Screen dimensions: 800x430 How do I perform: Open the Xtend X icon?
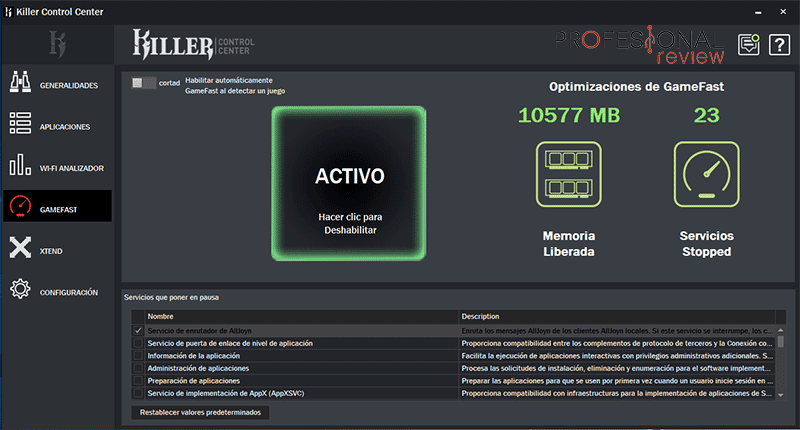pos(20,247)
